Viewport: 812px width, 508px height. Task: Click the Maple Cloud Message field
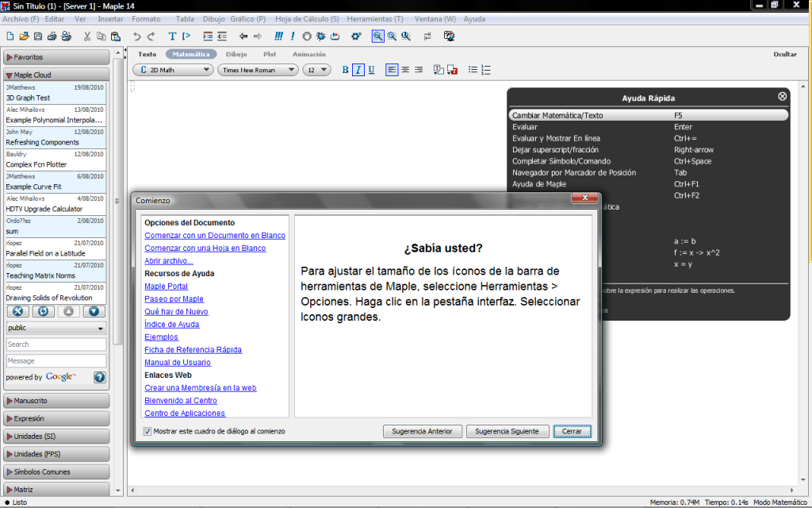point(56,361)
